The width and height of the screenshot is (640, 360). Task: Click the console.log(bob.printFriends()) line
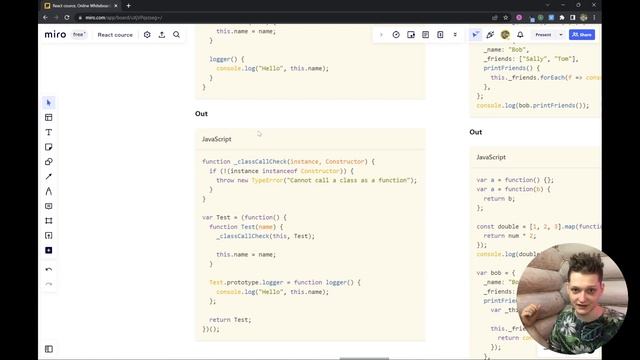tap(533, 105)
